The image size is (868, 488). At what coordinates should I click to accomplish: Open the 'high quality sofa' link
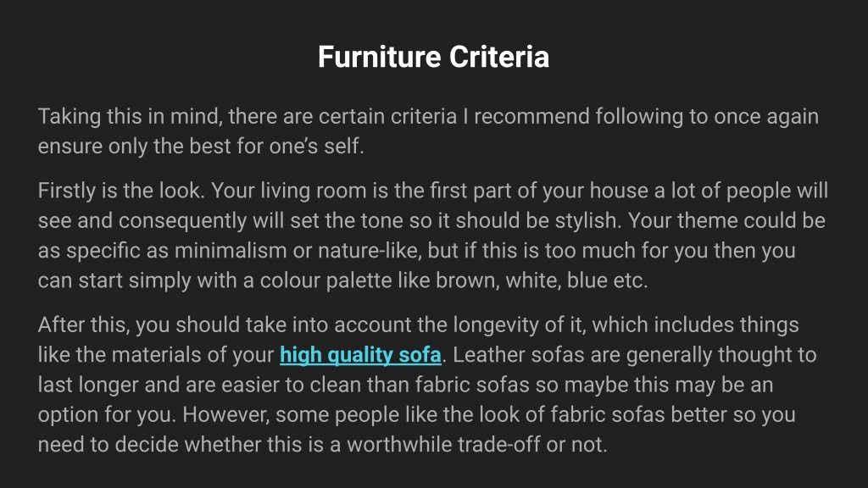[360, 355]
